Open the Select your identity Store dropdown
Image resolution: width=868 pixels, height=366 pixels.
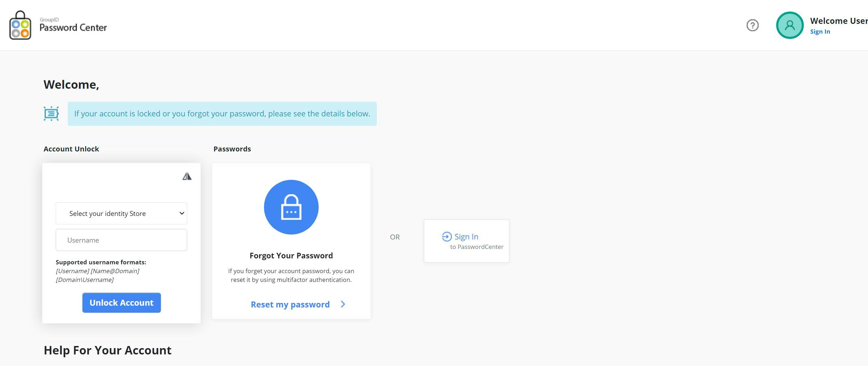121,213
